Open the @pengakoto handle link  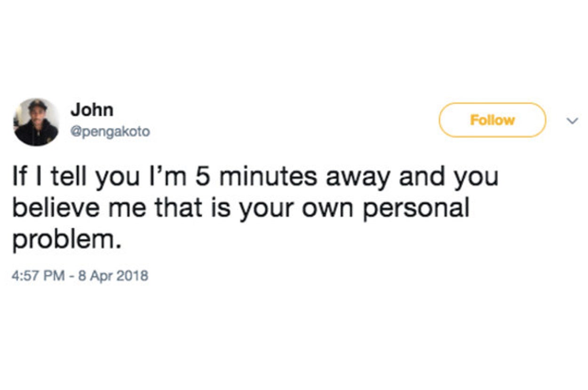(x=110, y=132)
